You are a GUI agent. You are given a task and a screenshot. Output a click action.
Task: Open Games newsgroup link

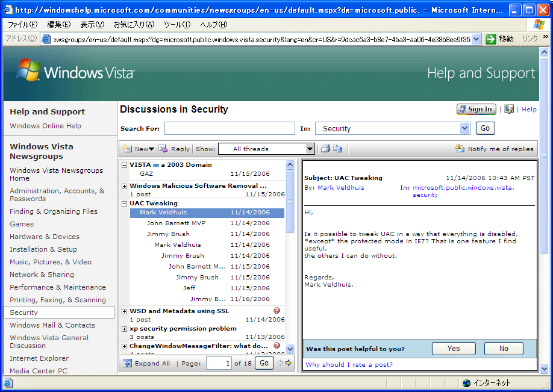(x=22, y=224)
